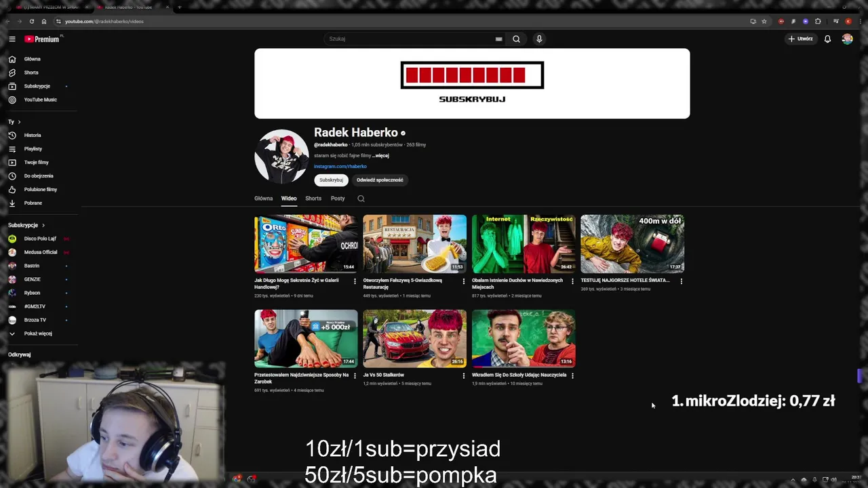Click the Utwórz create button
Image resolution: width=868 pixels, height=488 pixels.
(x=801, y=39)
